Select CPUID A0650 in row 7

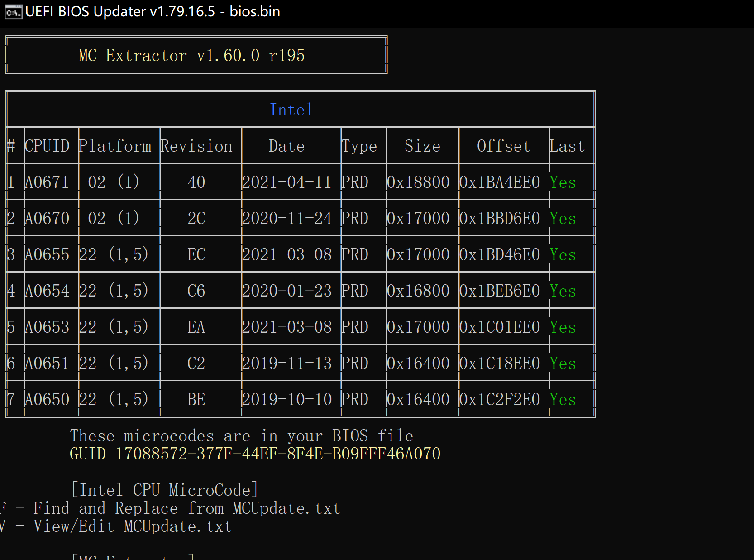pos(47,399)
